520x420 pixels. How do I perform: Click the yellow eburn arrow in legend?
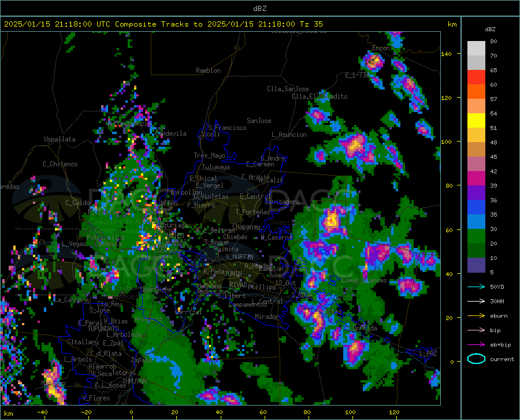(476, 315)
